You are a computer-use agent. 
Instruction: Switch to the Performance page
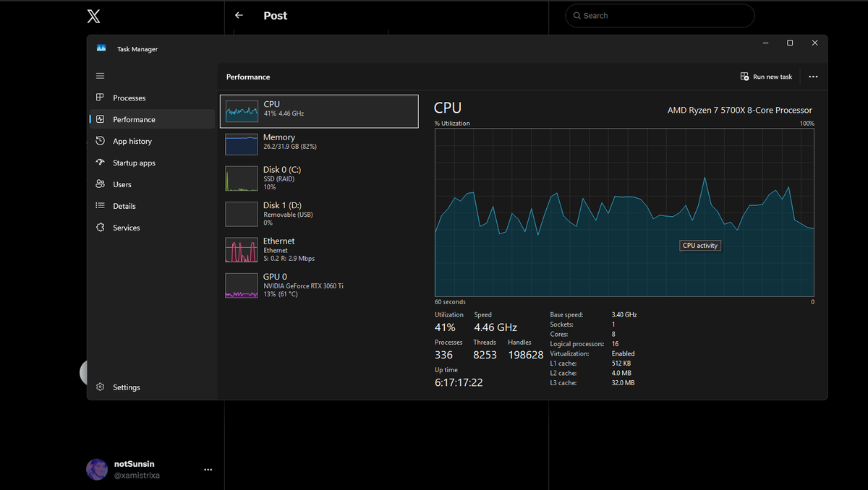pos(134,119)
